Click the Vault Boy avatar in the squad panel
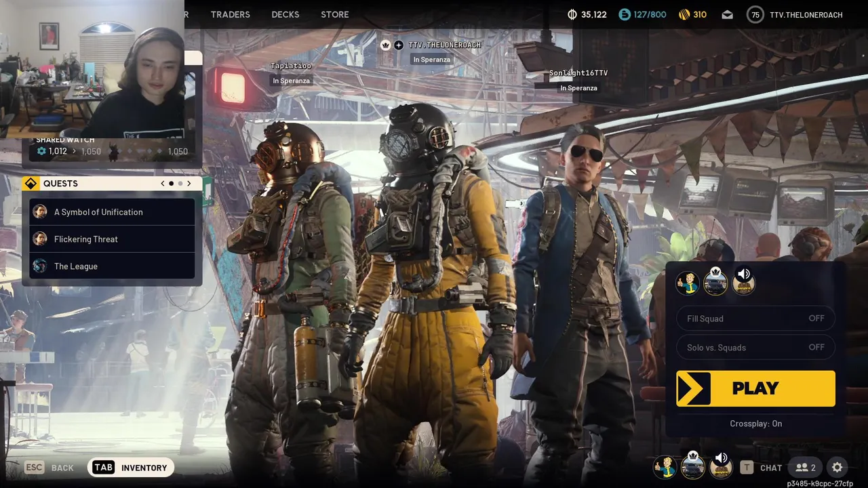The width and height of the screenshot is (868, 488). pos(688,283)
